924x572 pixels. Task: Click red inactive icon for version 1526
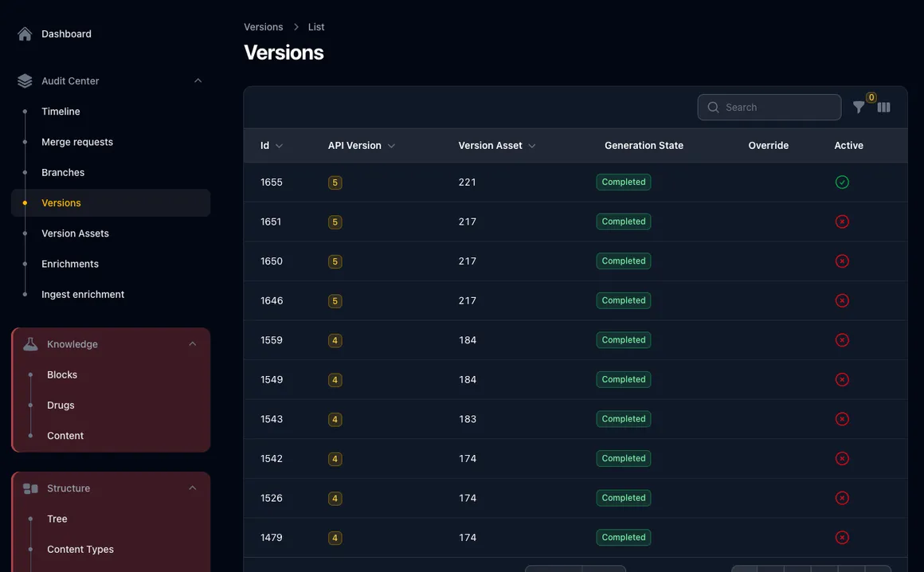842,498
